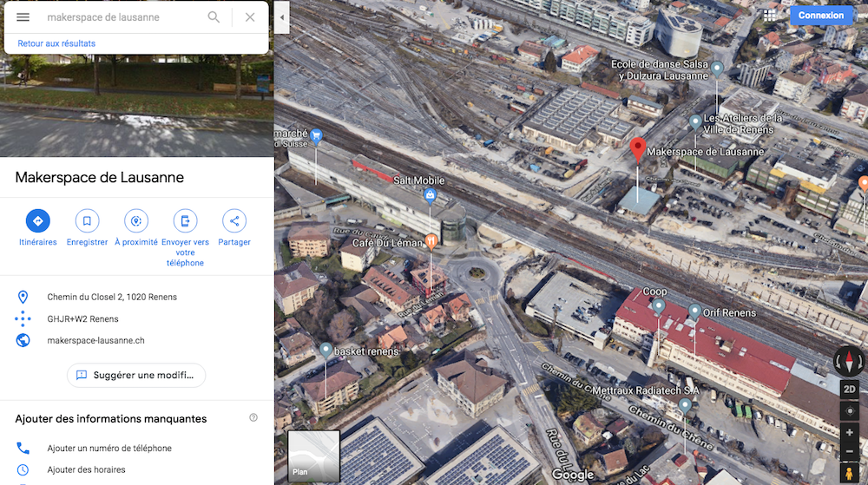Toggle 2D view button

click(849, 390)
